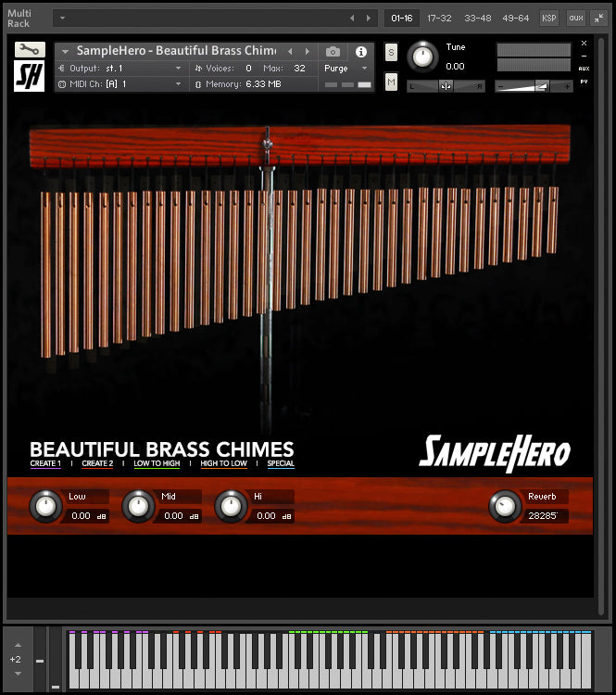Open the multi preset dropdown in Multi Rack
This screenshot has height=695, width=616.
(x=62, y=19)
